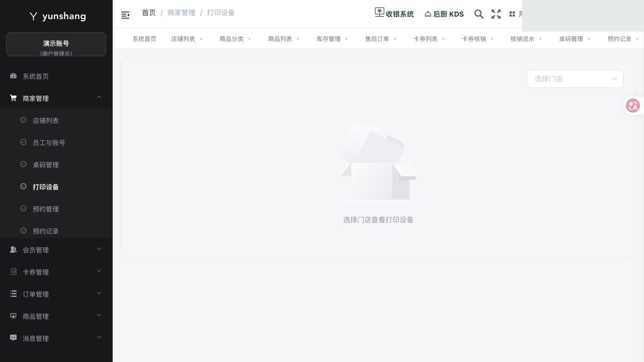Open the search magnifier icon
Image resolution: width=644 pixels, height=362 pixels.
click(479, 14)
